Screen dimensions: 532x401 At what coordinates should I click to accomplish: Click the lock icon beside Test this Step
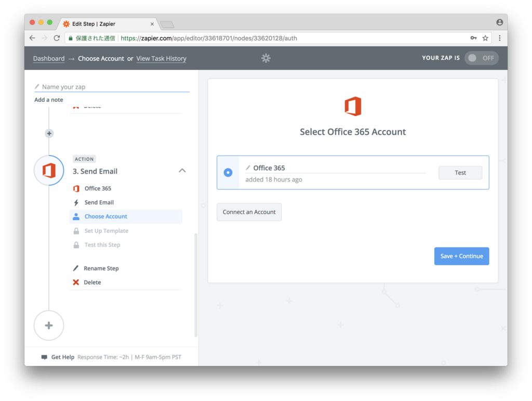coord(76,245)
